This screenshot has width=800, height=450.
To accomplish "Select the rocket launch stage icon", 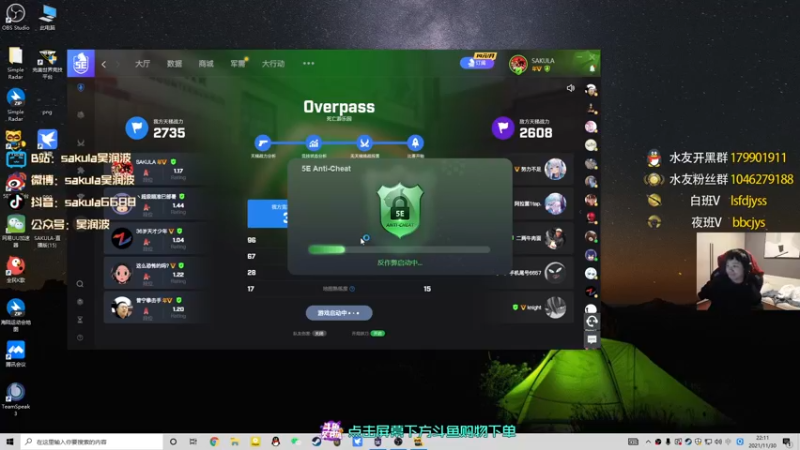I will [x=415, y=143].
